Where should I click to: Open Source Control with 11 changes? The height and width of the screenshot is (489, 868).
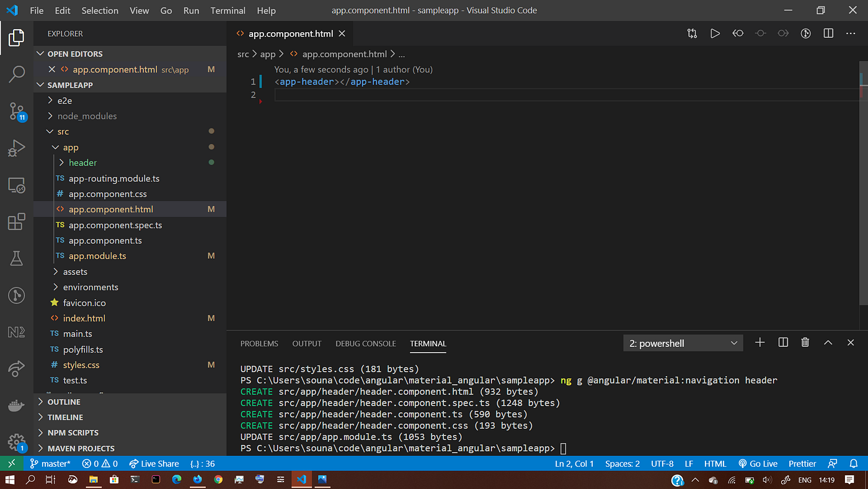coord(17,112)
